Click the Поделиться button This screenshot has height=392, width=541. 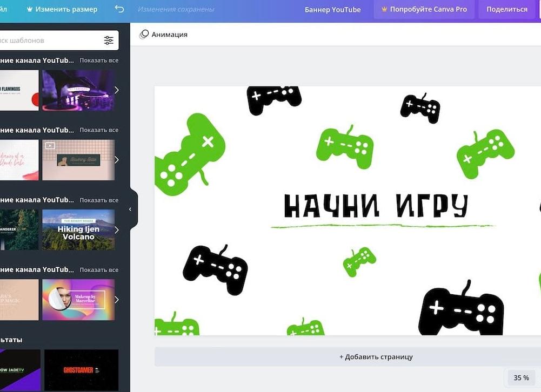click(506, 9)
